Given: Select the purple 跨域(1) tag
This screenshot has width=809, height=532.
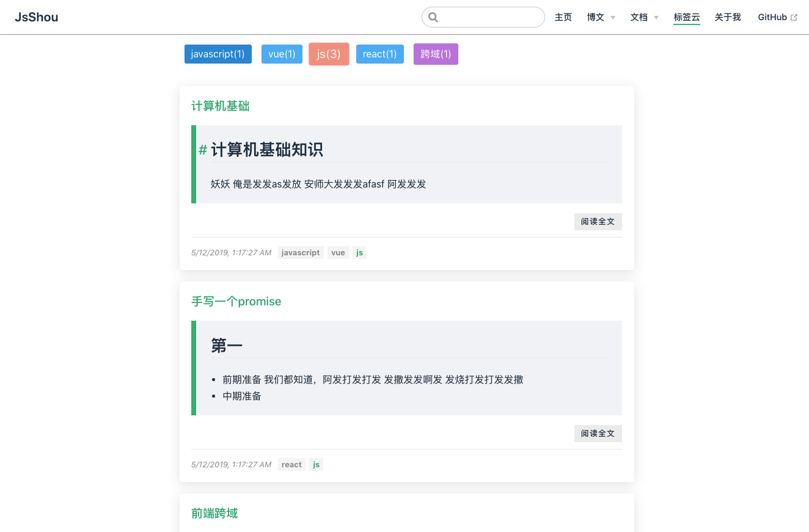Looking at the screenshot, I should [436, 54].
